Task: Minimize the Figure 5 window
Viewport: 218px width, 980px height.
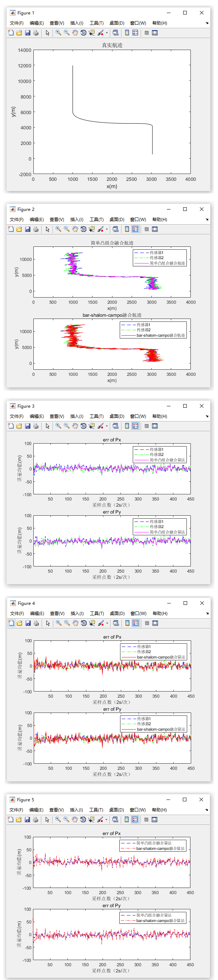Action: tap(168, 799)
